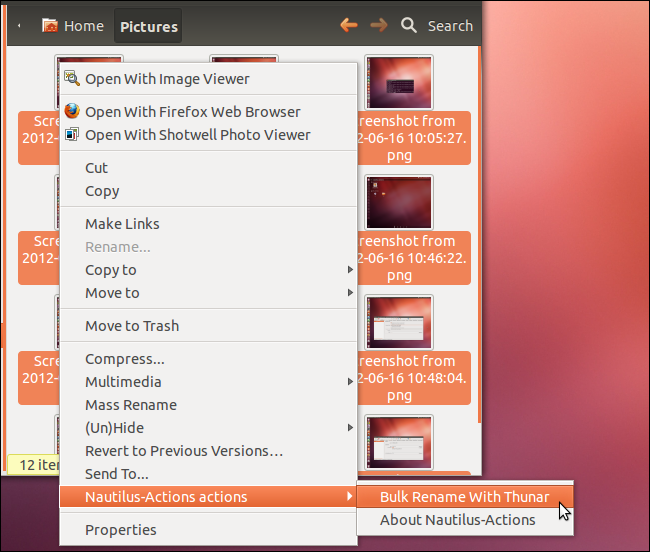
Task: Click file name ending 10:46:22.png
Action: pos(414,258)
